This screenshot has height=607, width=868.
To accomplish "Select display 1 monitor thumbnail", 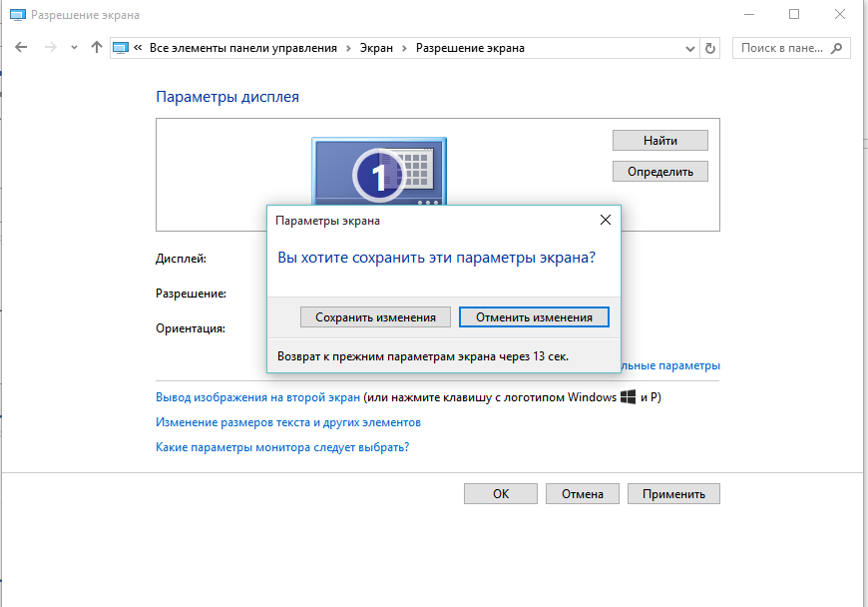I will point(379,172).
